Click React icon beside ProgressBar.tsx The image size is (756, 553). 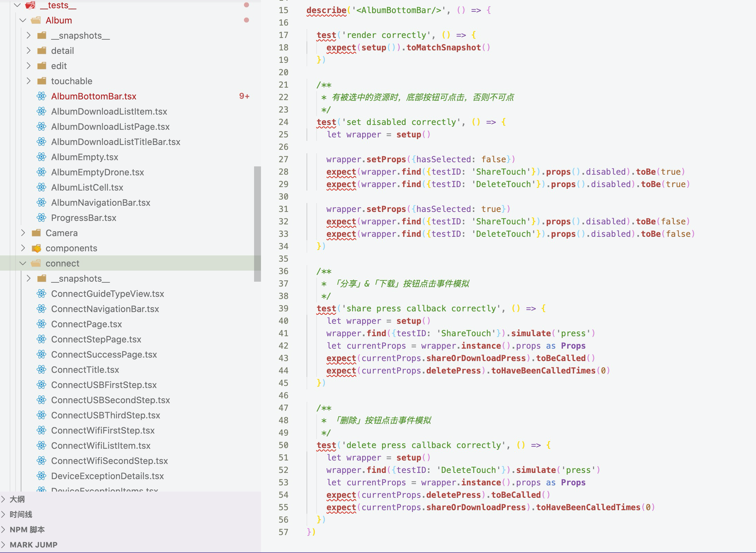point(41,218)
